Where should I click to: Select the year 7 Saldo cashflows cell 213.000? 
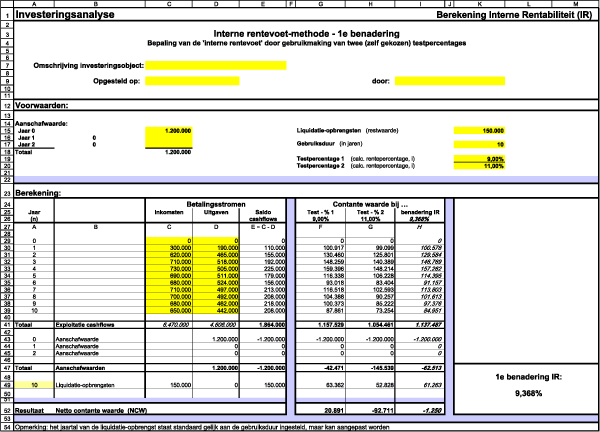pos(263,290)
